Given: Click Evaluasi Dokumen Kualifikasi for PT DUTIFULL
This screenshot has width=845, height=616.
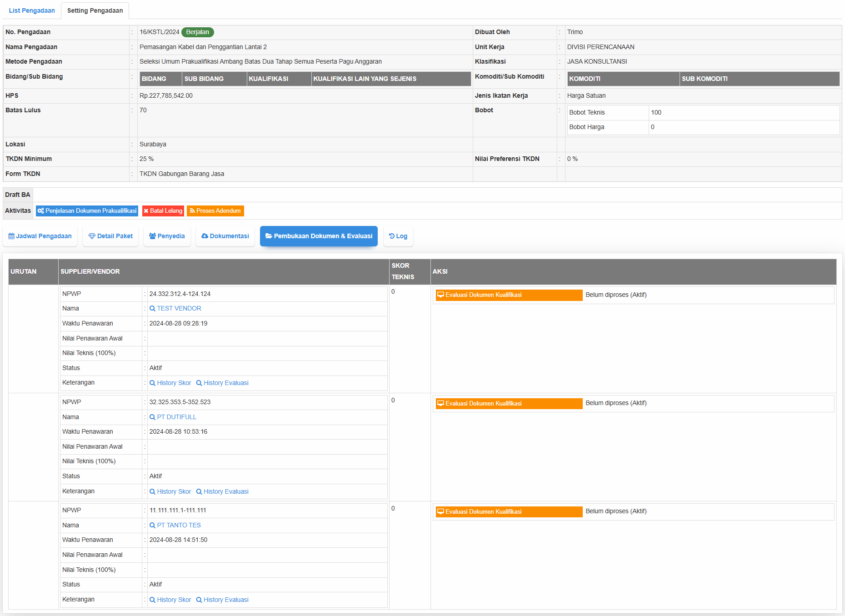Looking at the screenshot, I should pyautogui.click(x=509, y=404).
